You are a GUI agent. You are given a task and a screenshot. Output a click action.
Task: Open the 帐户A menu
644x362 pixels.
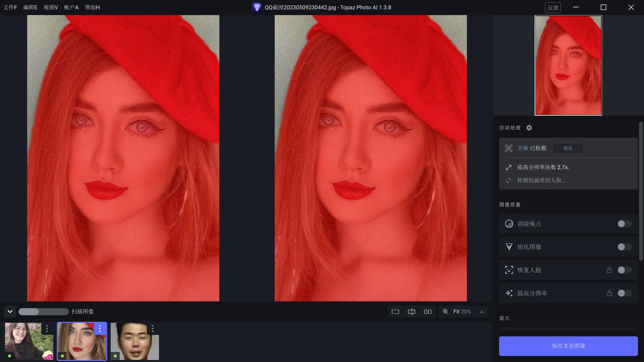(71, 7)
